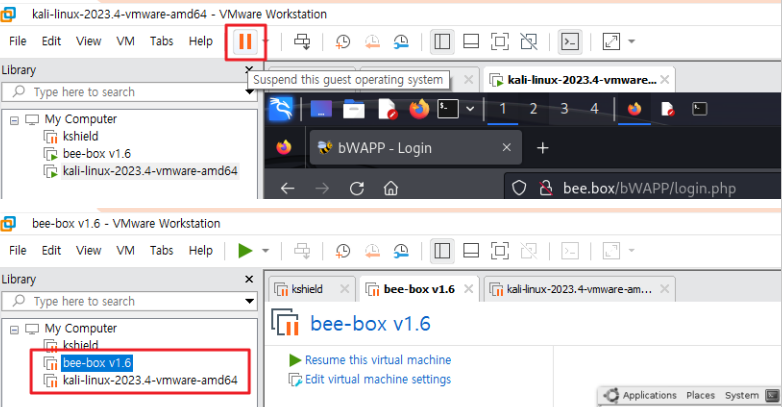Enter full screen mode in kali VMware window

pos(500,41)
